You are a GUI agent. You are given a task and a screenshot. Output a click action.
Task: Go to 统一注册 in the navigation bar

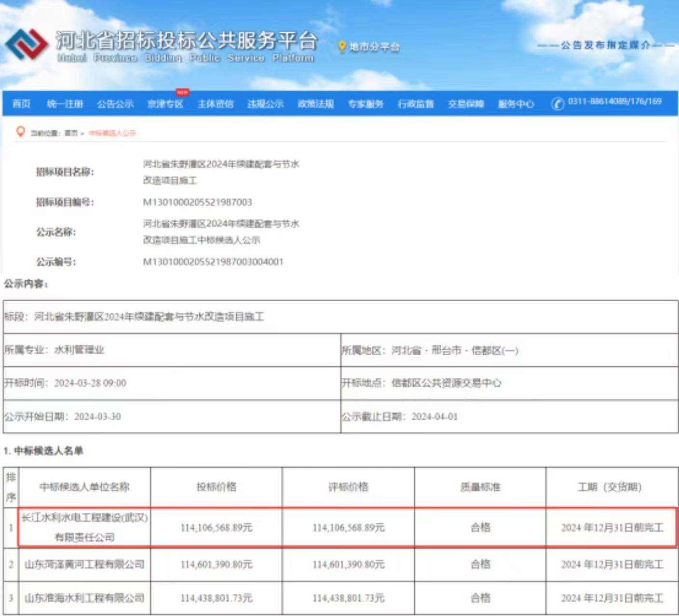pos(65,104)
